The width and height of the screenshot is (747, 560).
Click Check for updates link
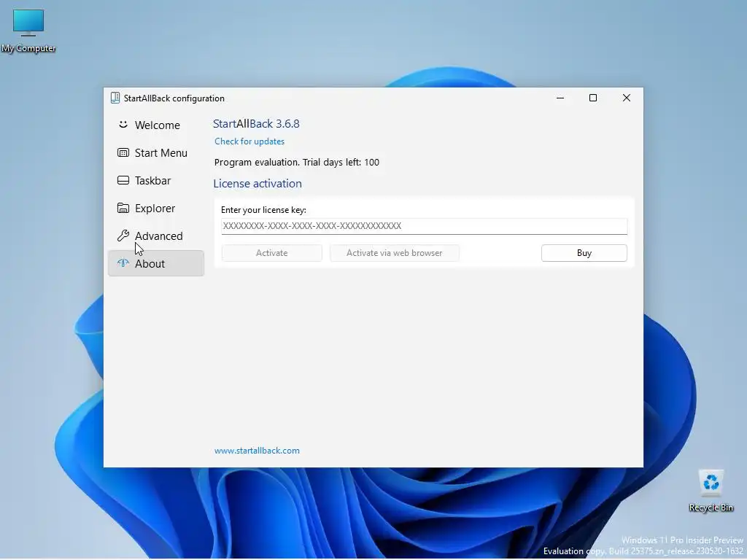pyautogui.click(x=249, y=141)
